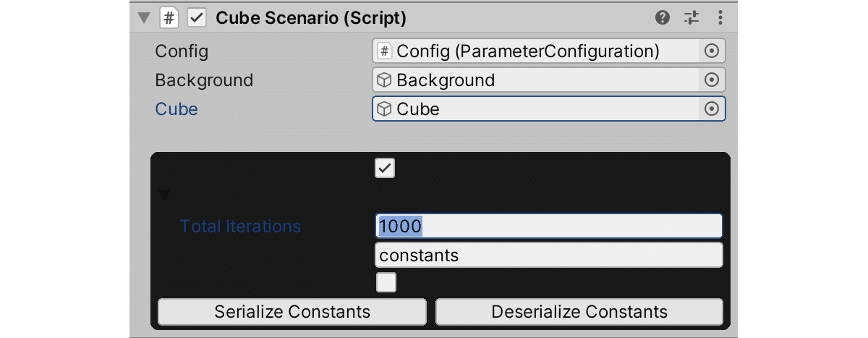The image size is (868, 338).
Task: Select the Cube property label
Action: click(x=176, y=109)
